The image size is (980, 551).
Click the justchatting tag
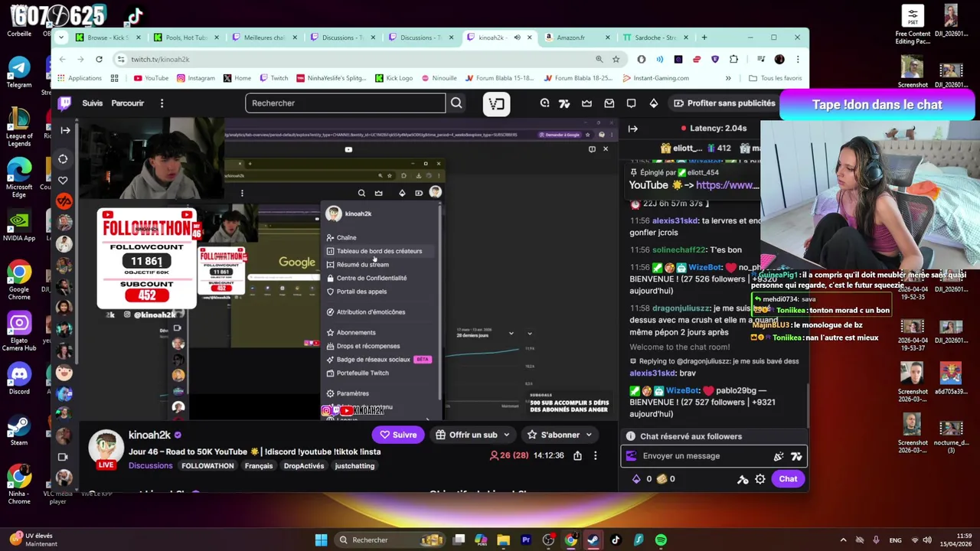pos(354,466)
